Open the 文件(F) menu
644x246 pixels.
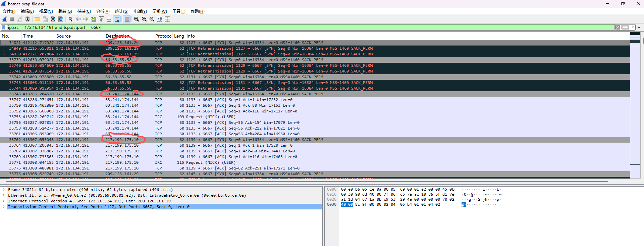click(9, 11)
